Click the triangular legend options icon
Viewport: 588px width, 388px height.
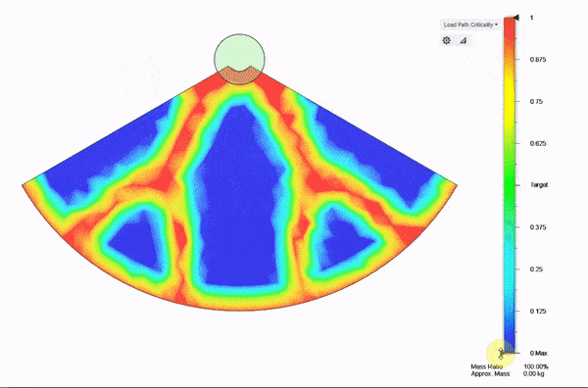tap(464, 40)
